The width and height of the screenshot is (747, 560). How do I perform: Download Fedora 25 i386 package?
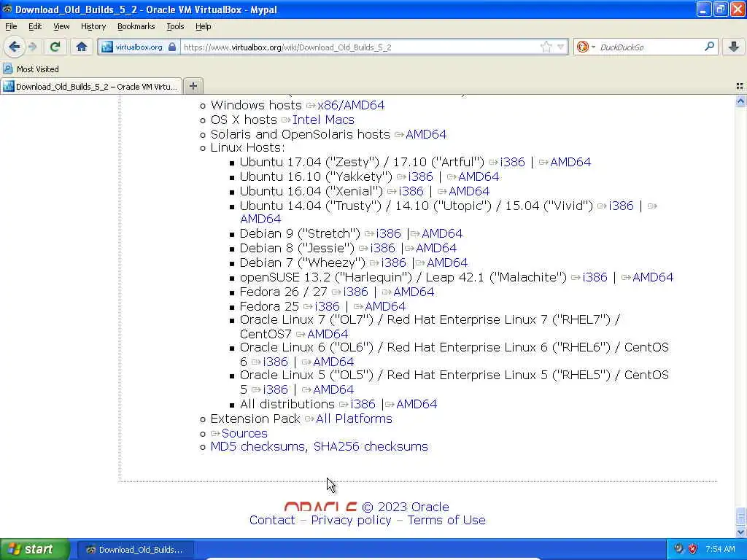(x=327, y=306)
